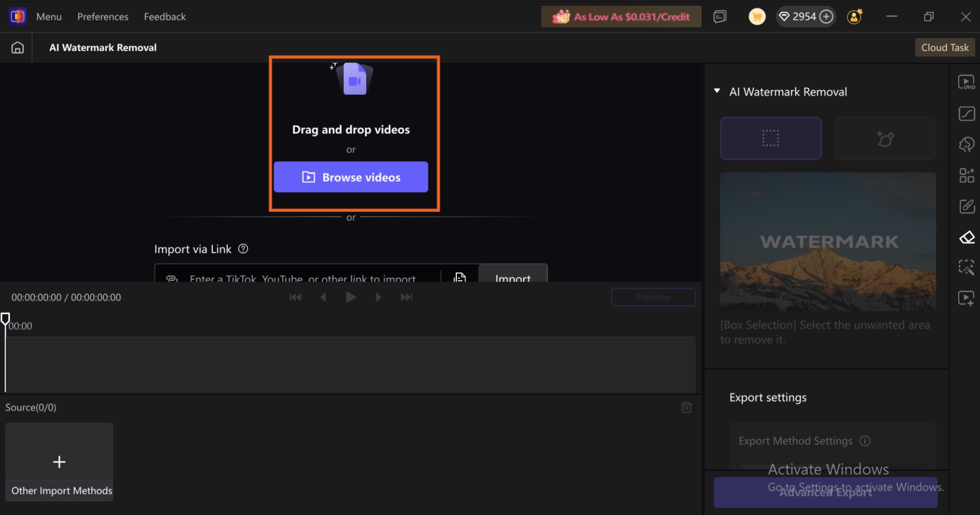Click the Browse videos button
The height and width of the screenshot is (515, 980).
click(351, 177)
